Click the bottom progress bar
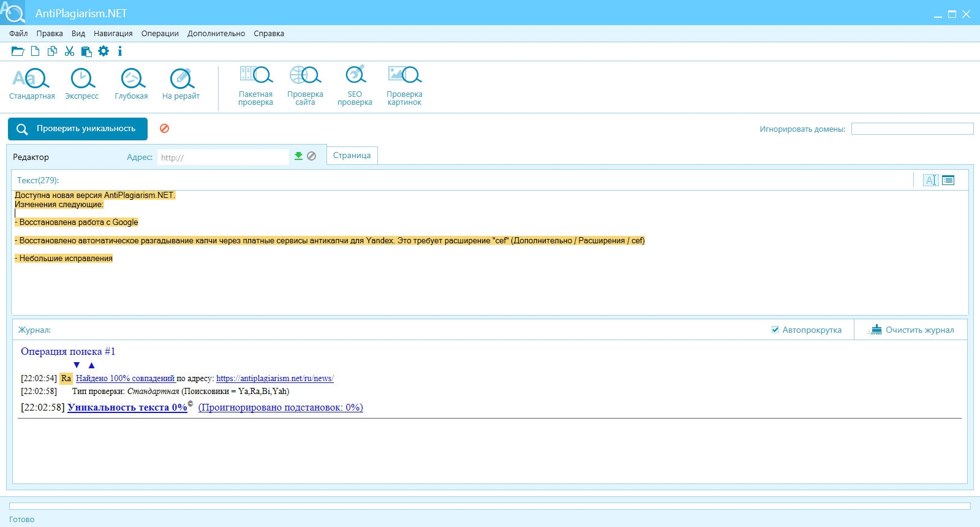 coord(490,506)
